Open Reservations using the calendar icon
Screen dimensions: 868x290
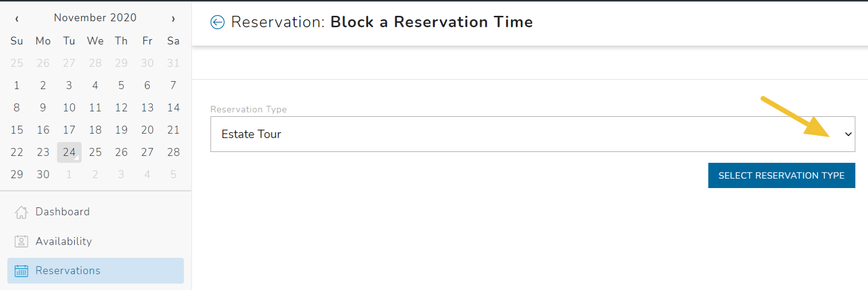point(21,271)
